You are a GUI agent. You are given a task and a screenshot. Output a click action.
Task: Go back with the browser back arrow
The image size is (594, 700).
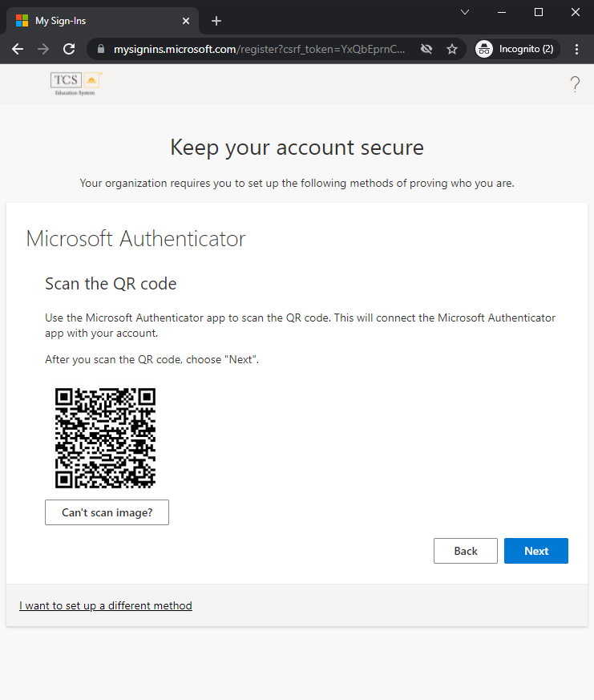tap(18, 49)
